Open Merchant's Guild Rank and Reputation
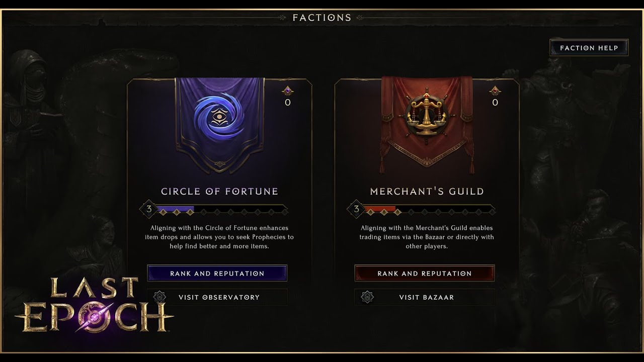This screenshot has height=362, width=644. [425, 273]
